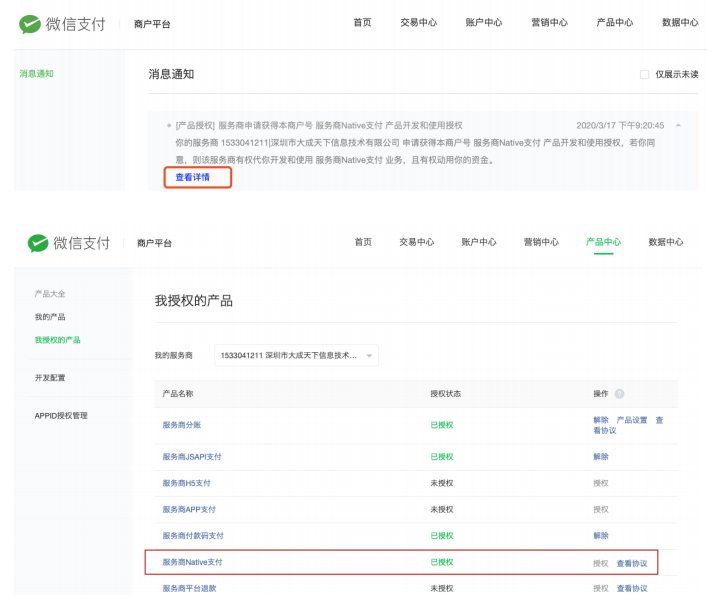Viewport: 724px width, 607px height.
Task: Click the timestamp 2020/3/17 下午9:20:45
Action: pyautogui.click(x=620, y=126)
